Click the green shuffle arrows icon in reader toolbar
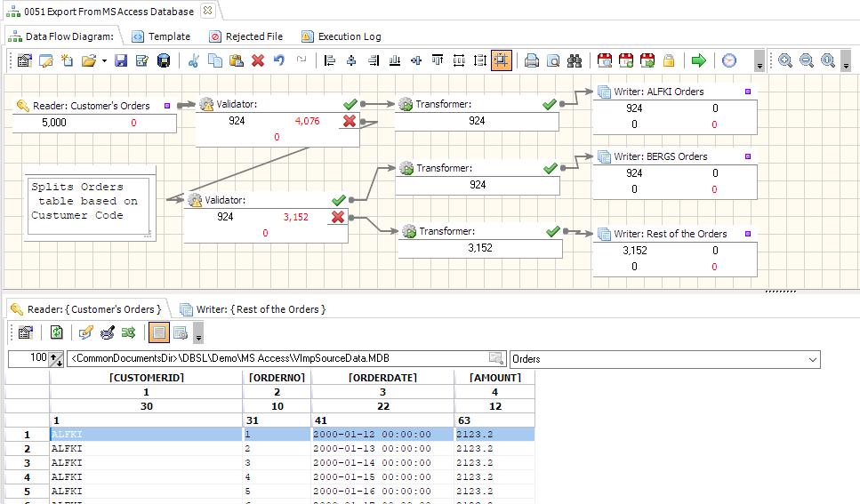Image resolution: width=860 pixels, height=504 pixels. pyautogui.click(x=128, y=332)
